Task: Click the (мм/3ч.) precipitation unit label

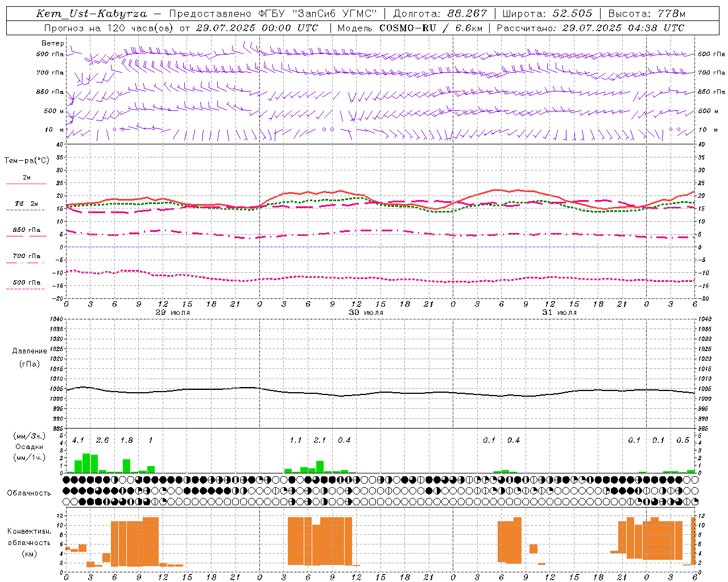Action: point(30,436)
